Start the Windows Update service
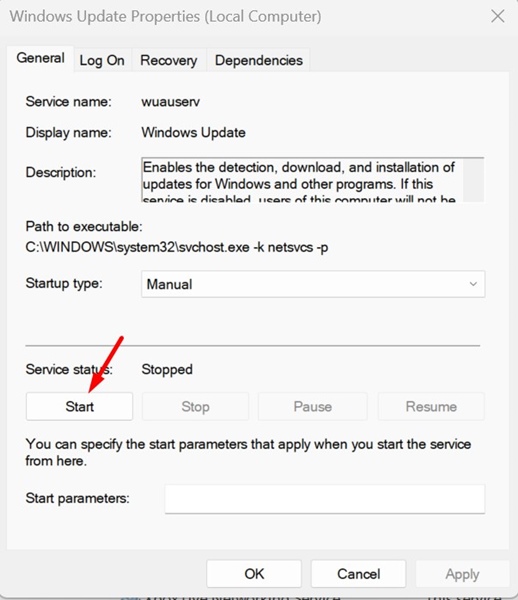 tap(79, 406)
